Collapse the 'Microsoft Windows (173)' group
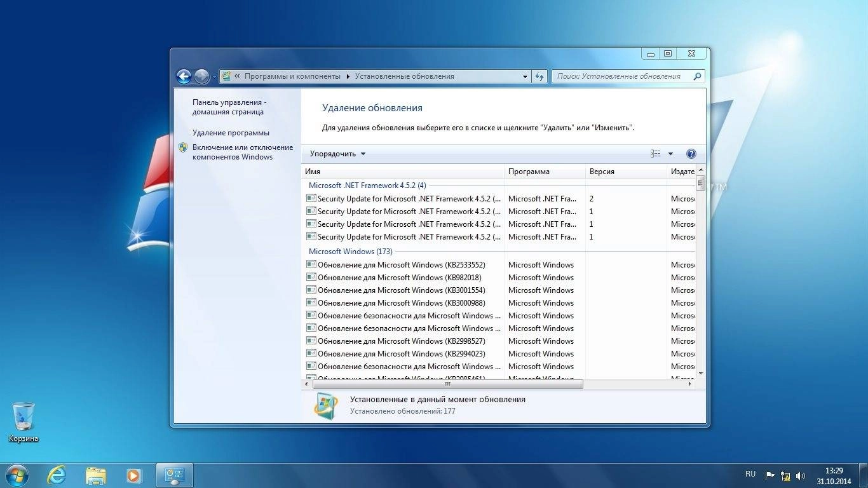 351,252
